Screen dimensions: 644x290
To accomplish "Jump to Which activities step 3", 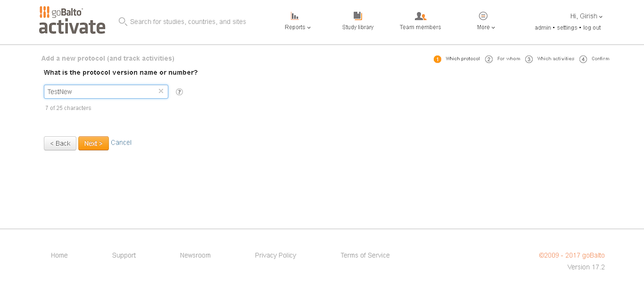I will 550,59.
